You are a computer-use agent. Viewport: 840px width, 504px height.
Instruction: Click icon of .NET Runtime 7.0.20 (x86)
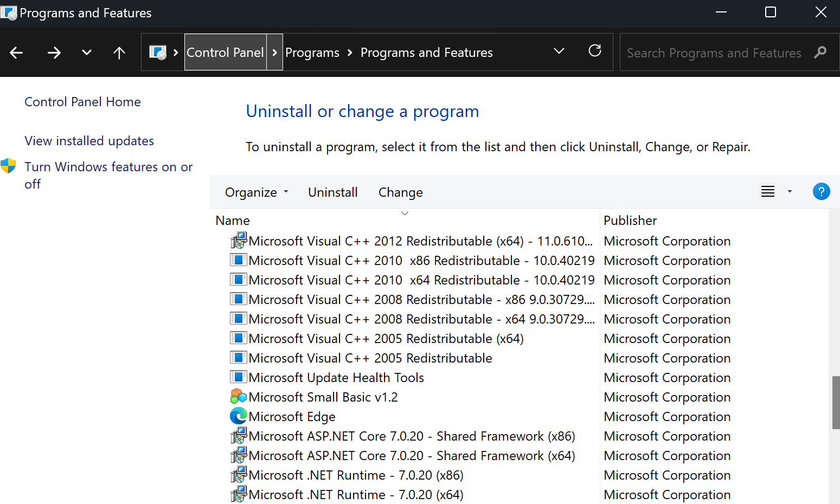pyautogui.click(x=239, y=474)
